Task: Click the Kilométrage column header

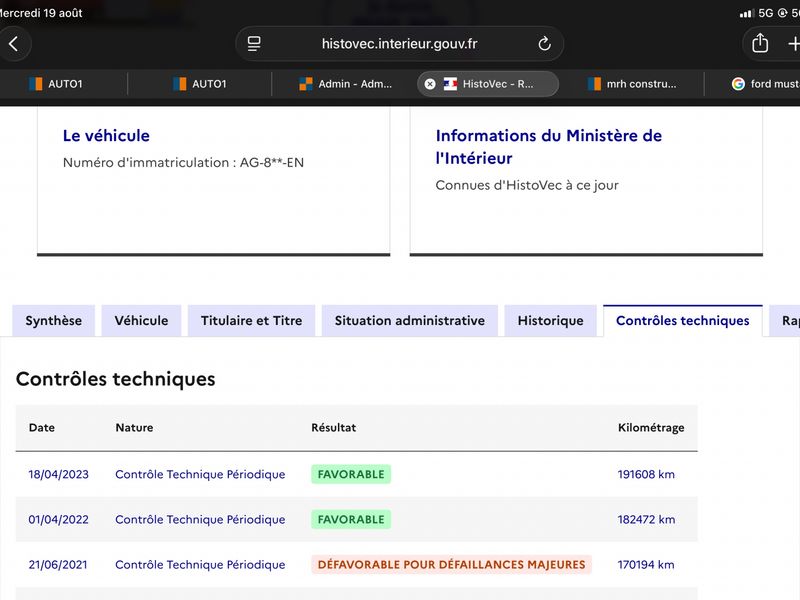Action: pyautogui.click(x=651, y=428)
